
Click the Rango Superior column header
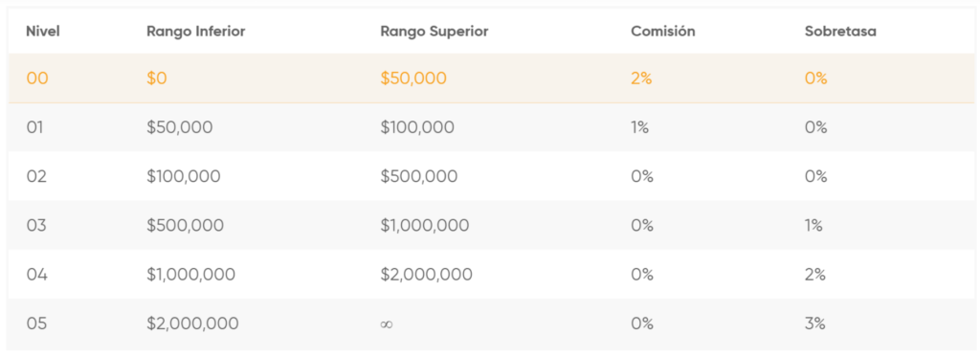pos(434,32)
